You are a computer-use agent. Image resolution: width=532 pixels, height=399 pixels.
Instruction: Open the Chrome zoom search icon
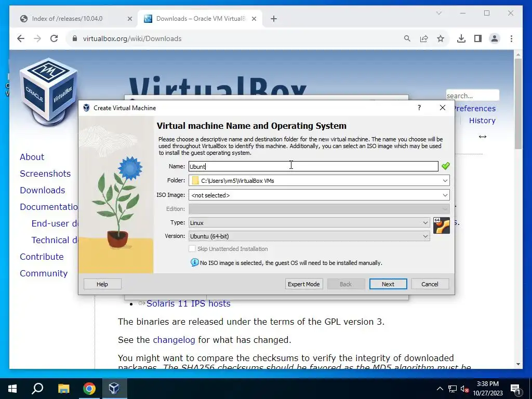click(407, 38)
